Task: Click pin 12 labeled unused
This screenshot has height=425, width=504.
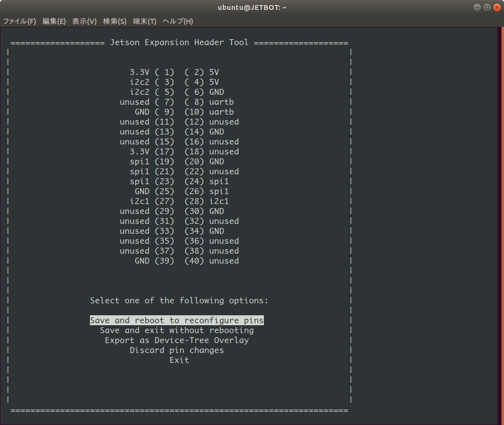Action: pyautogui.click(x=212, y=122)
